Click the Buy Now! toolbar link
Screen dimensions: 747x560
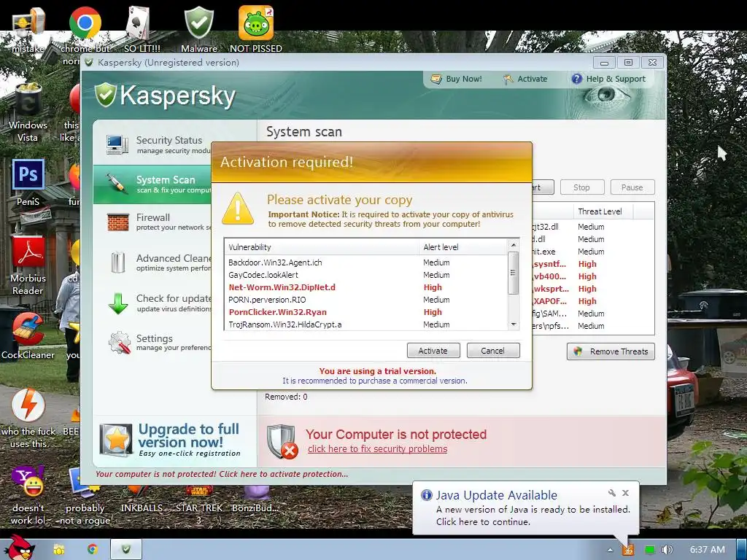pos(457,79)
